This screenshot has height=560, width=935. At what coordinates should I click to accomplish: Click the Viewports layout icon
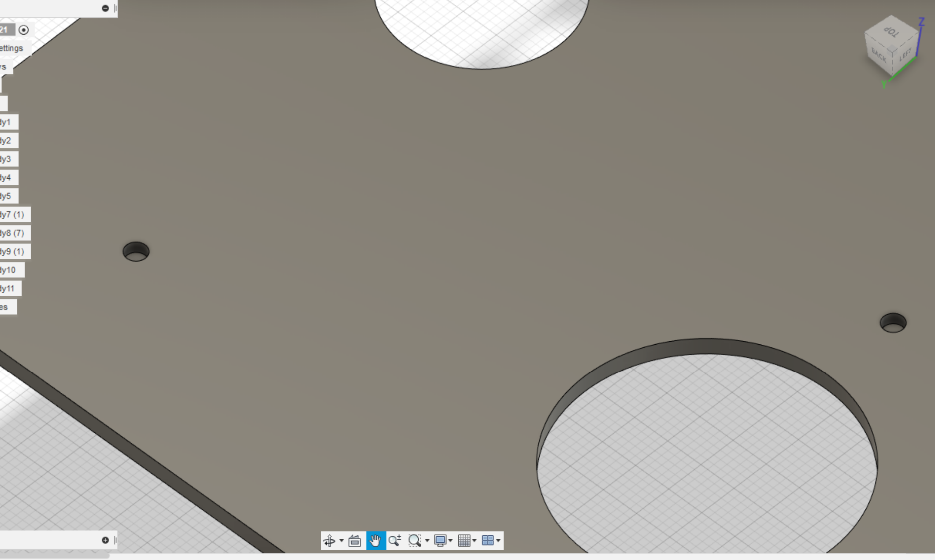pyautogui.click(x=488, y=540)
